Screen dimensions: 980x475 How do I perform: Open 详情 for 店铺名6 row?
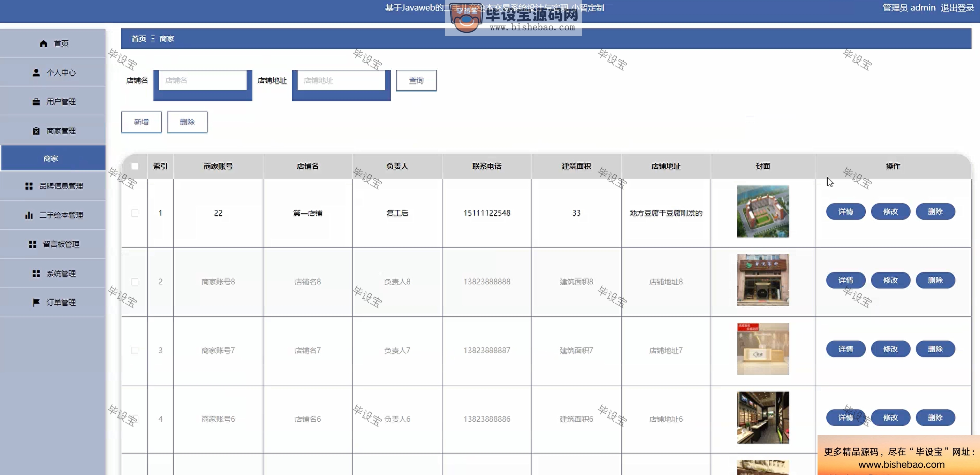coord(846,417)
